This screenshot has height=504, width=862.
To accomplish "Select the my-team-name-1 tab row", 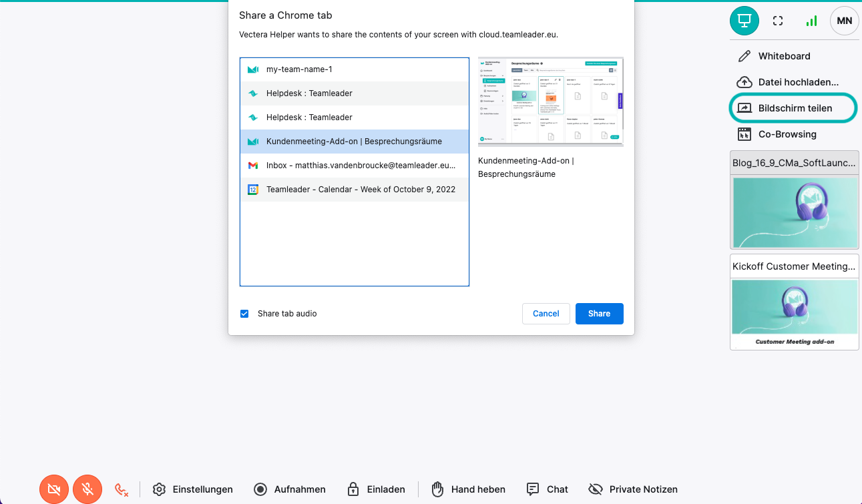I will point(355,69).
